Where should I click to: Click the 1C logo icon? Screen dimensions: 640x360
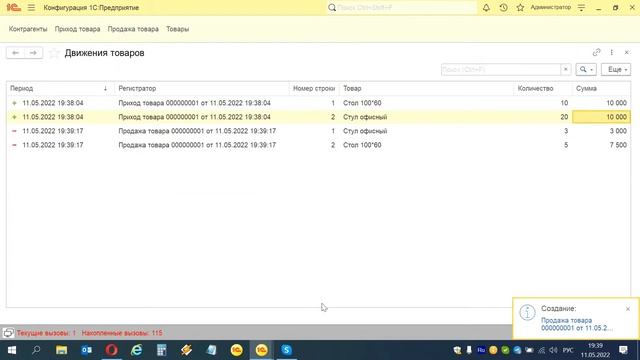pos(13,7)
